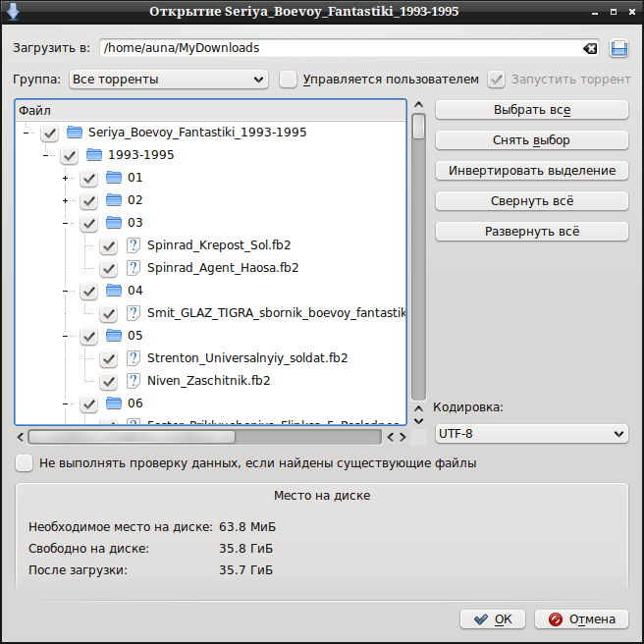Screen dimensions: 644x644
Task: Toggle the checkbox for folder 03
Action: [88, 224]
